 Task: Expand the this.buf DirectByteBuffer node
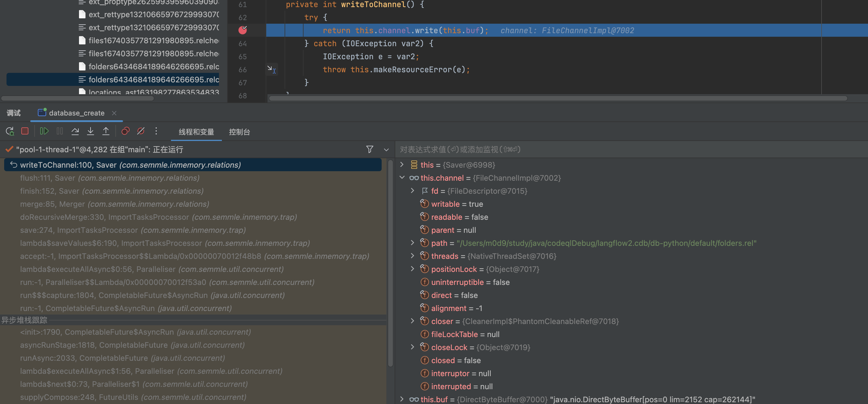tap(402, 399)
